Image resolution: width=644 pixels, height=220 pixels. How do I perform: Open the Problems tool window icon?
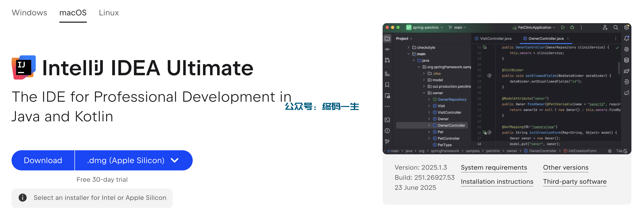[387, 131]
